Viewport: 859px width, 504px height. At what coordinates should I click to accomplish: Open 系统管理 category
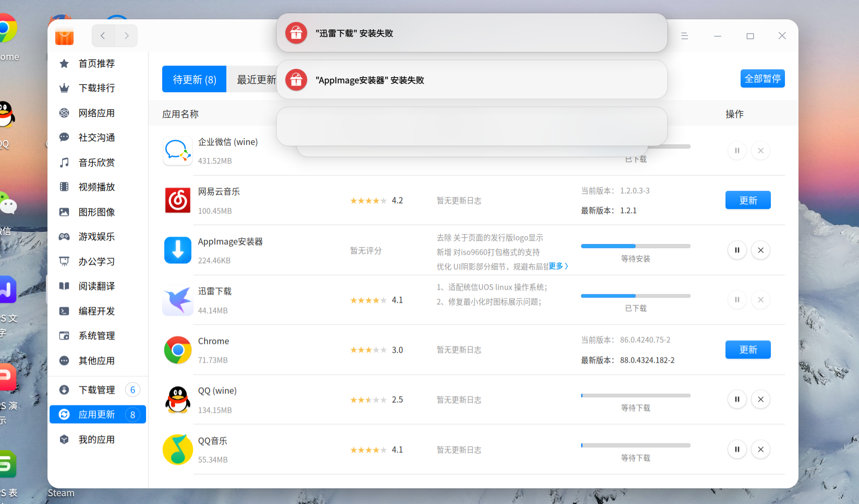click(98, 336)
